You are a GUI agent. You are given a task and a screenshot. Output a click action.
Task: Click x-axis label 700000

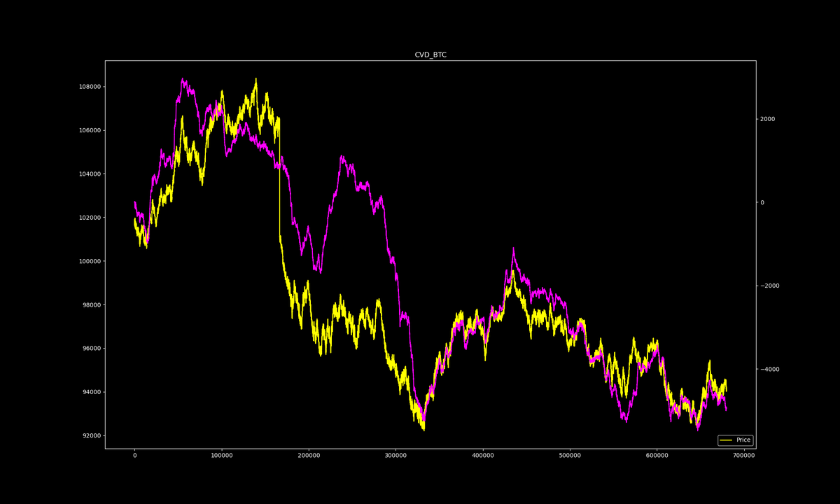pos(743,456)
